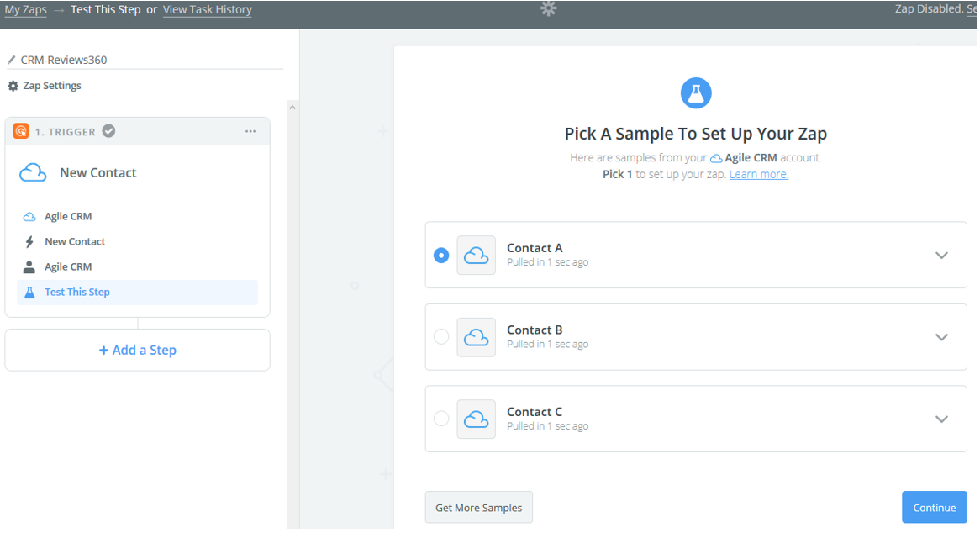Image resolution: width=980 pixels, height=538 pixels.
Task: Click the Contact B sample title
Action: (x=535, y=330)
